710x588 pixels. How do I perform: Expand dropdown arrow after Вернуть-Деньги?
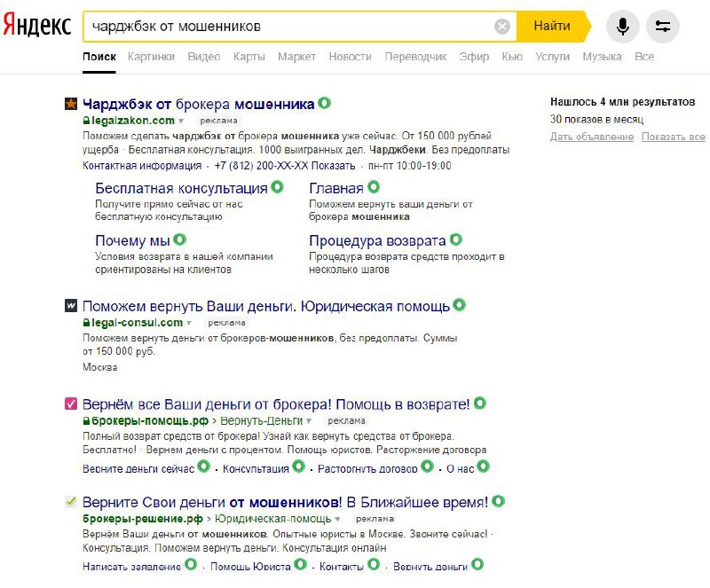click(x=310, y=420)
